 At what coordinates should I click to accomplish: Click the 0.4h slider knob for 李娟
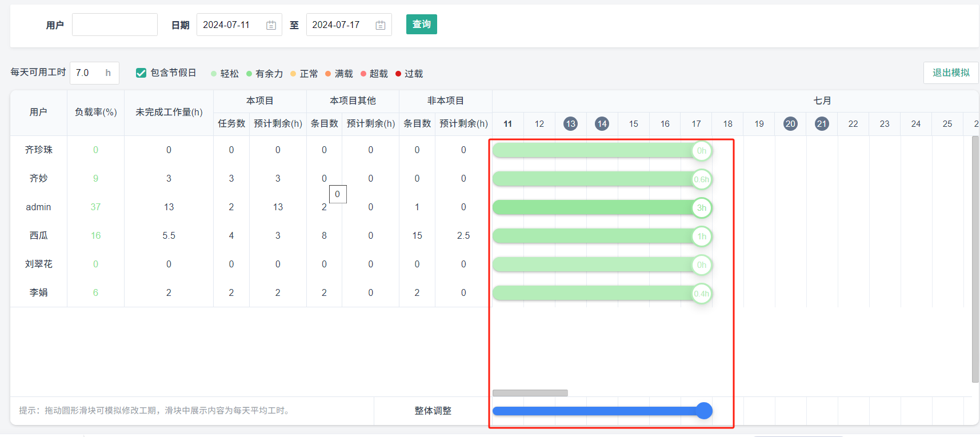point(702,294)
